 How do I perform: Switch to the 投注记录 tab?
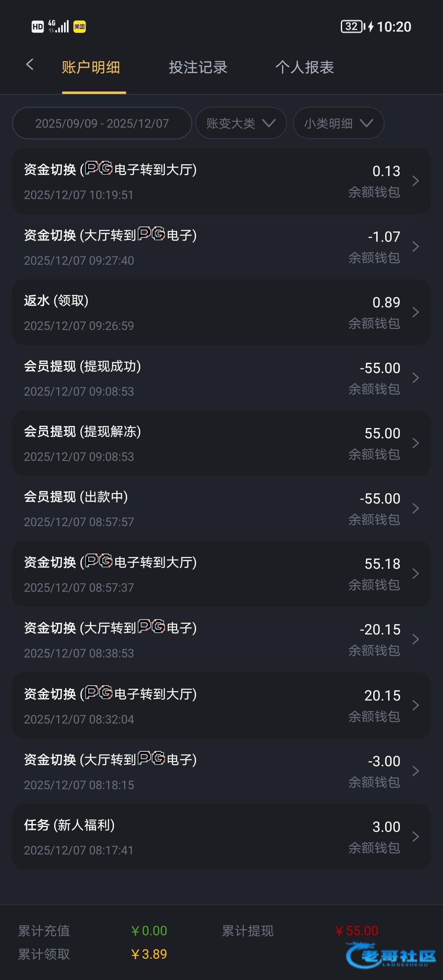[x=198, y=67]
